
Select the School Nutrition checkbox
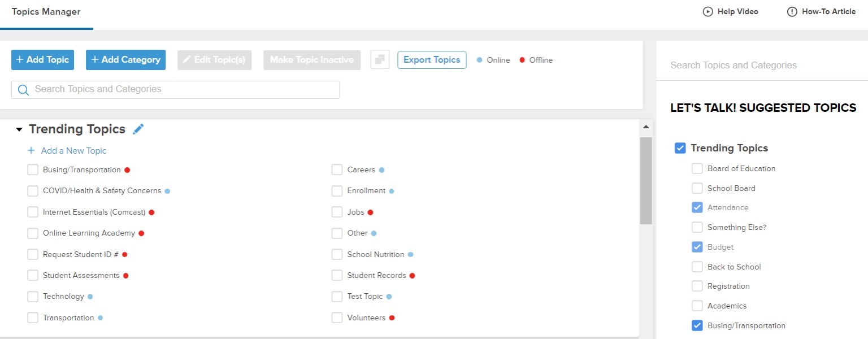tap(337, 255)
